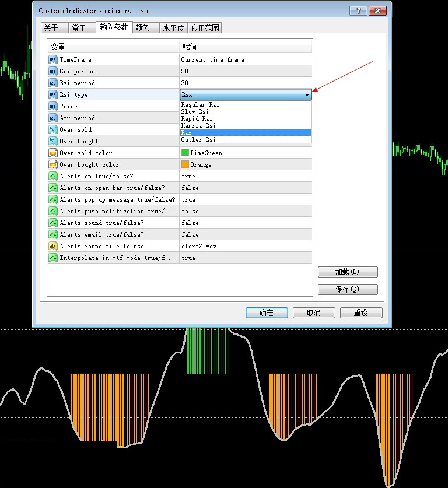
Task: Click the 赋值 column header
Action: click(x=246, y=47)
